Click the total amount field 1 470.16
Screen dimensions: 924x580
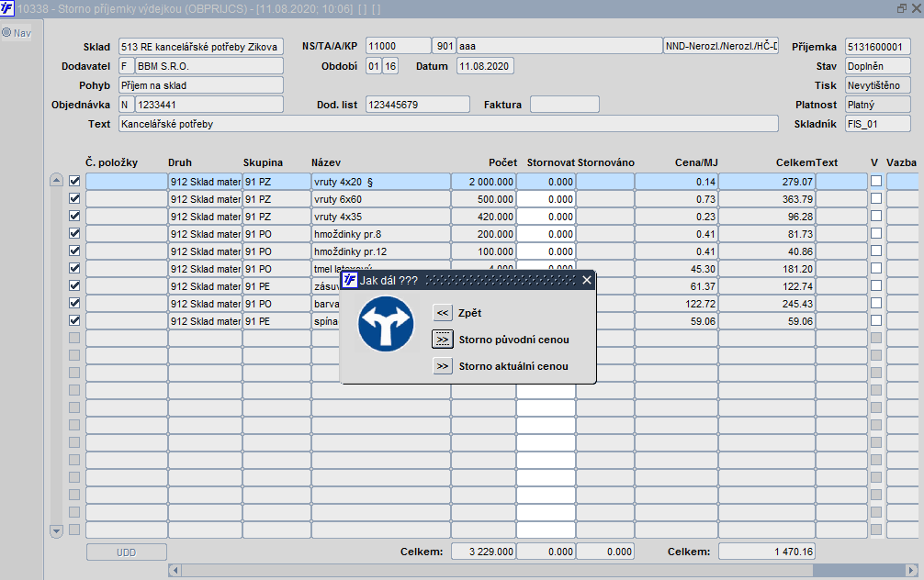[767, 552]
